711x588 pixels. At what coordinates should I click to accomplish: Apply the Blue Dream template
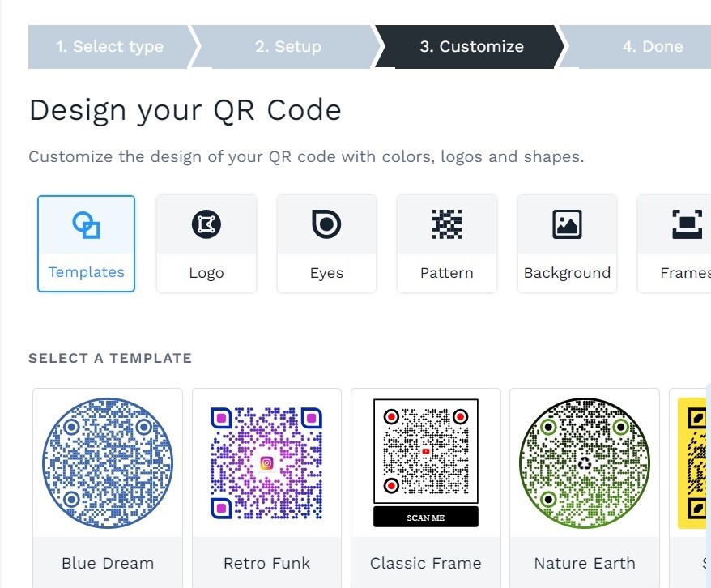107,462
